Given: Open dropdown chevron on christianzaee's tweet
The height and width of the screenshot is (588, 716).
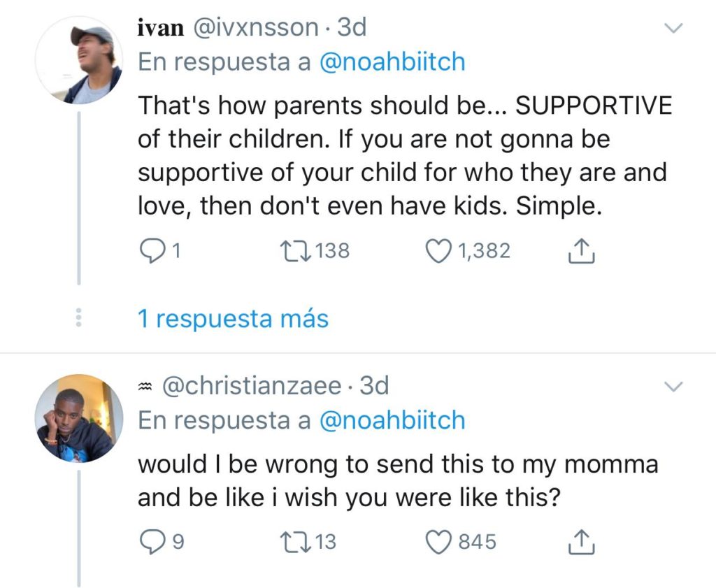Looking at the screenshot, I should [673, 387].
